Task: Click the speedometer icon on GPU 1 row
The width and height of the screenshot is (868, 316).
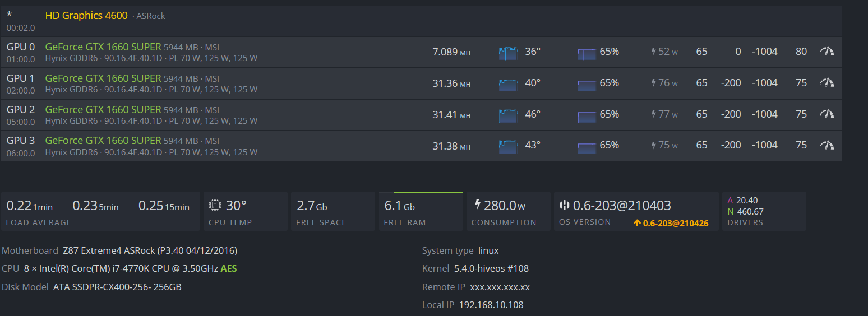Action: coord(827,83)
